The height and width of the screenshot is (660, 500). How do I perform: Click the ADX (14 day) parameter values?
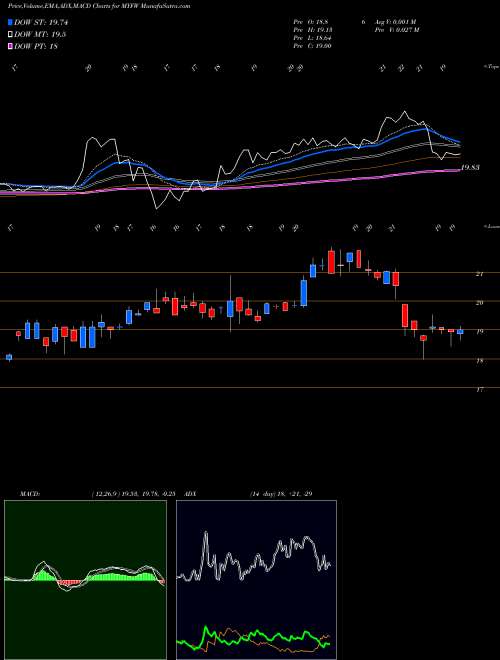281,493
